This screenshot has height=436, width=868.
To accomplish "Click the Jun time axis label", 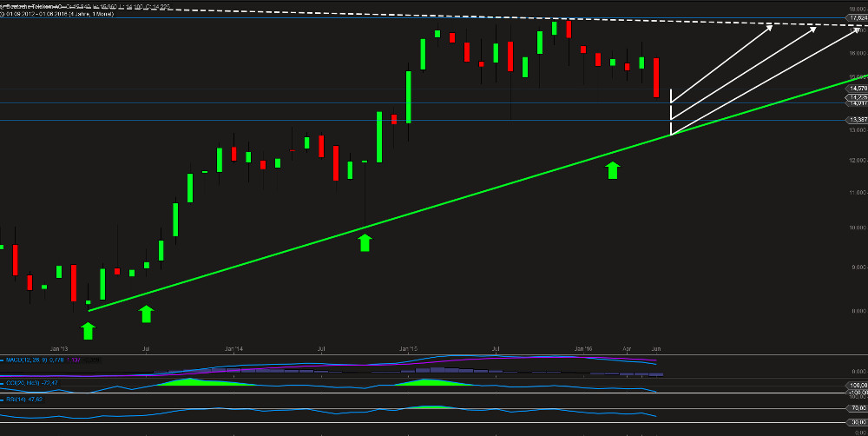I will click(656, 348).
